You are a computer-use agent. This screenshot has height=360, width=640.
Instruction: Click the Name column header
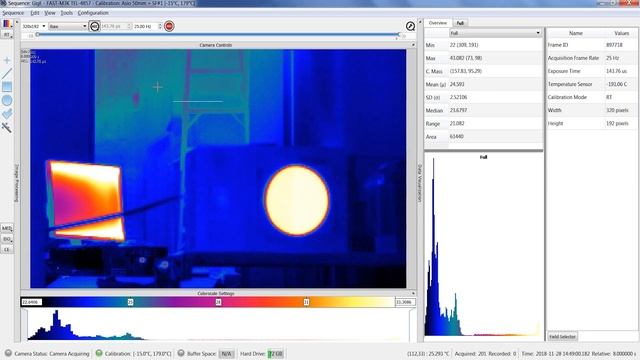coord(576,33)
